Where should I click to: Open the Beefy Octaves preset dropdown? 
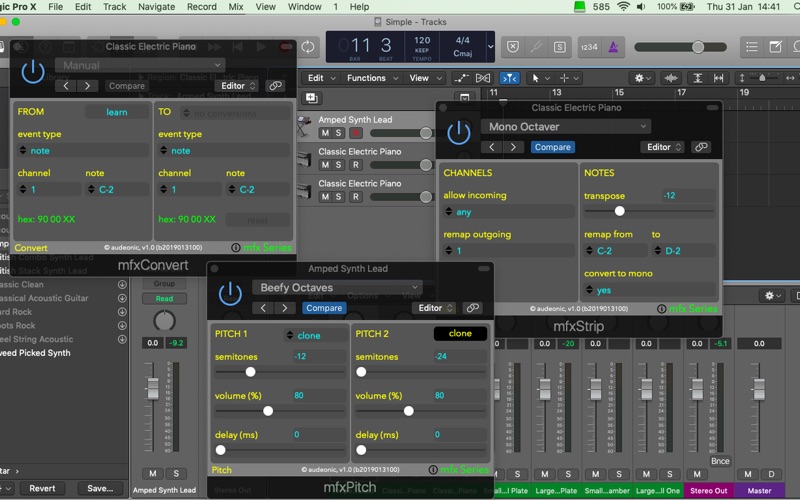336,288
